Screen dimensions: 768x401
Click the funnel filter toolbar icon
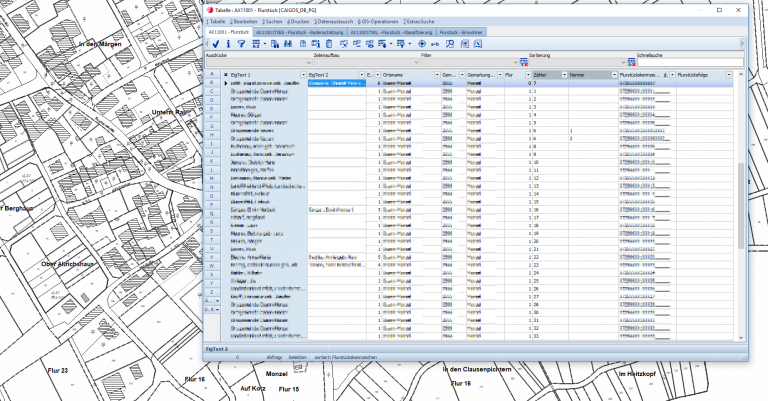pyautogui.click(x=241, y=44)
